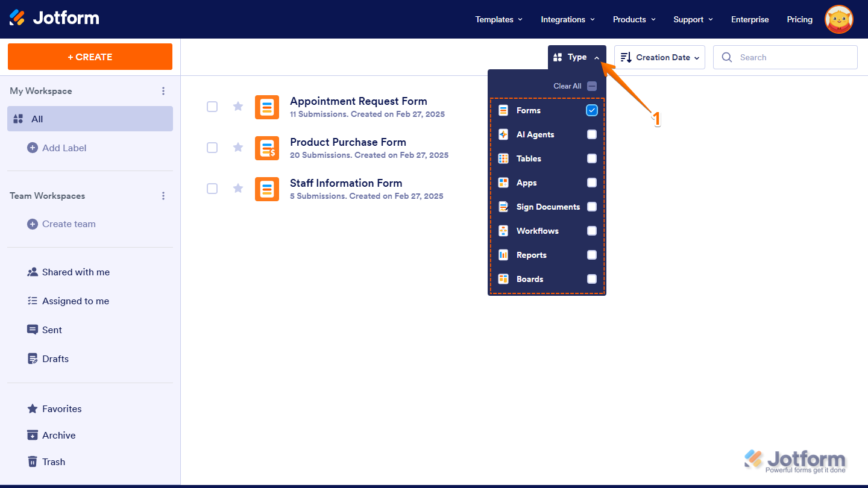Viewport: 868px width, 488px height.
Task: Open the Creation Date sort dropdown
Action: pyautogui.click(x=659, y=57)
